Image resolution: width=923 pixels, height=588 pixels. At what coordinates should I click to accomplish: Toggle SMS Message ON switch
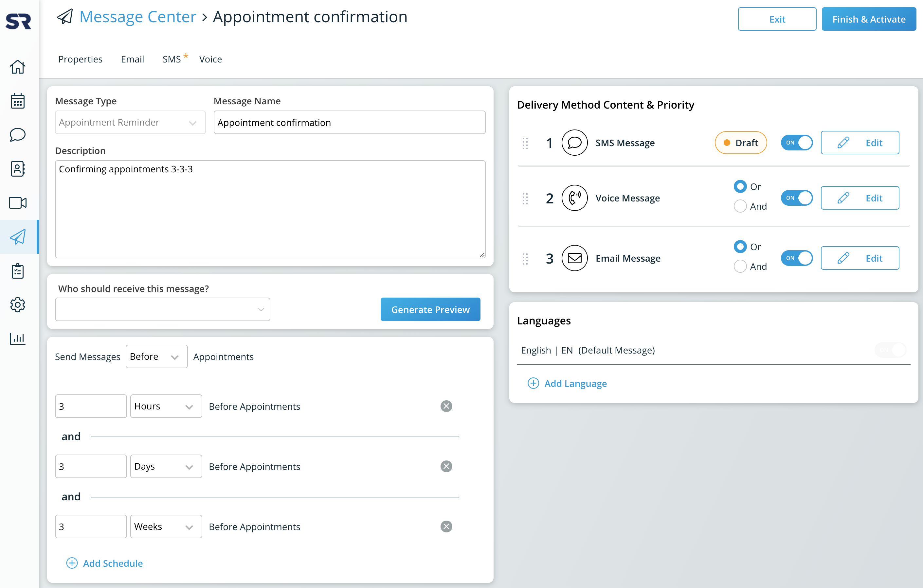(x=797, y=143)
